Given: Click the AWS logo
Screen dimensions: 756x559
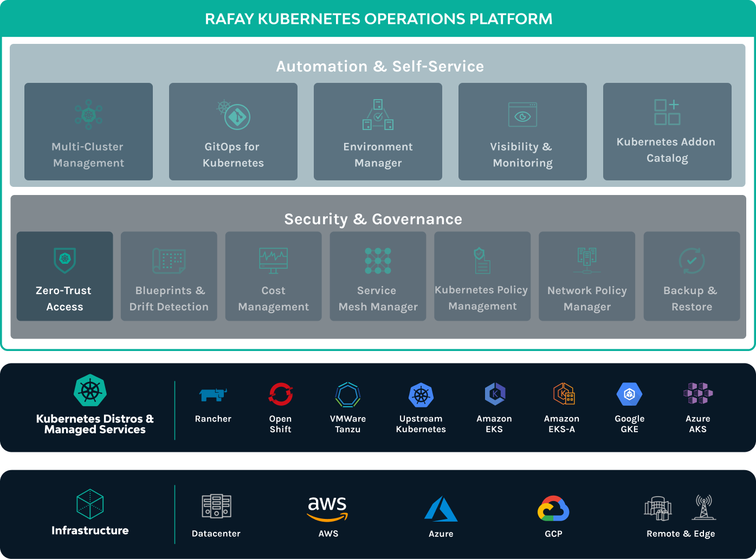Looking at the screenshot, I should [328, 509].
